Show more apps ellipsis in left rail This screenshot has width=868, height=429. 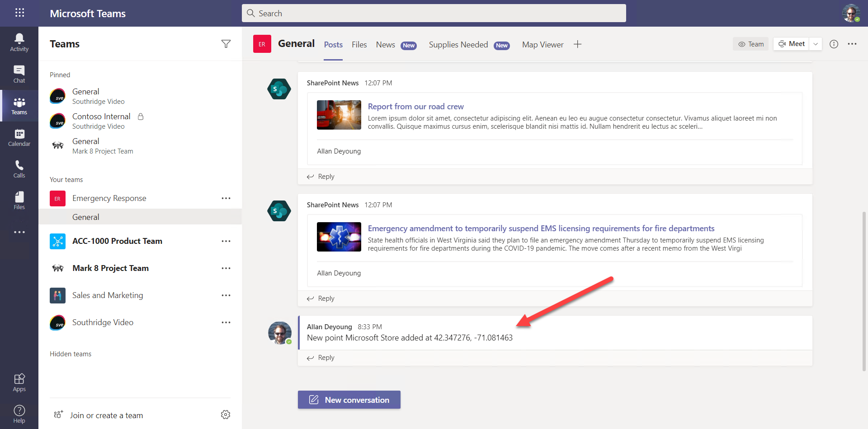[x=19, y=232]
